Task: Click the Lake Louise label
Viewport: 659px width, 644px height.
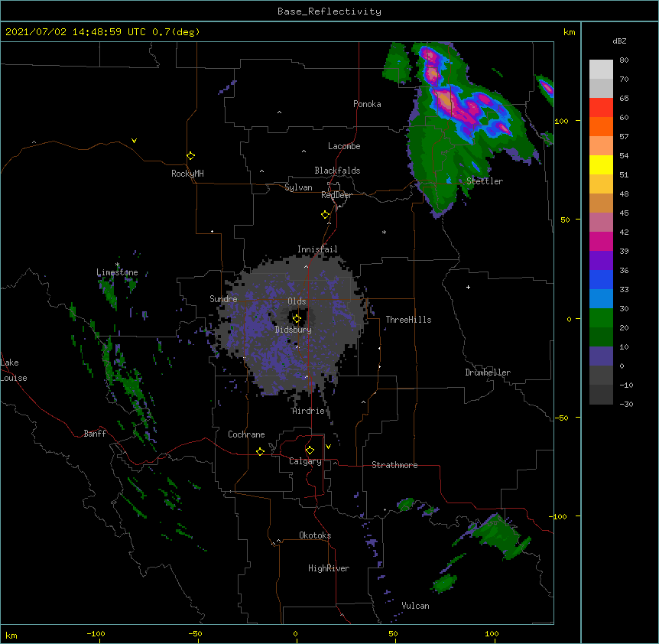Action: tap(14, 370)
